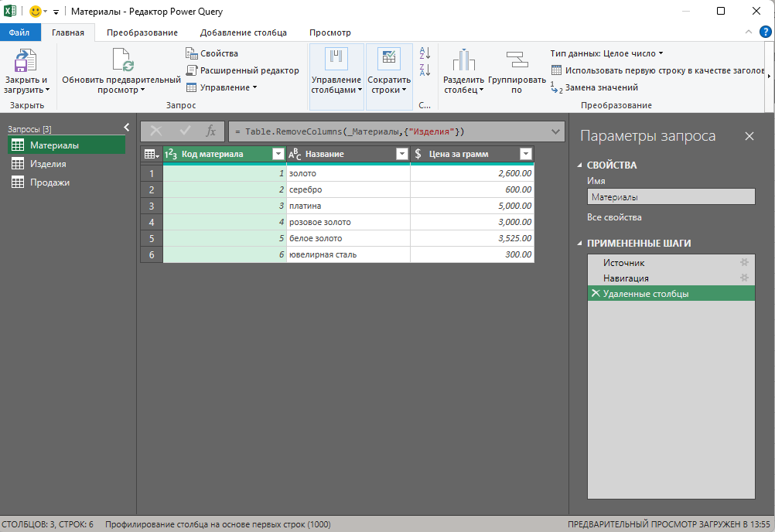Open query Properties (Свойства)
This screenshot has height=532, width=775.
click(x=212, y=53)
